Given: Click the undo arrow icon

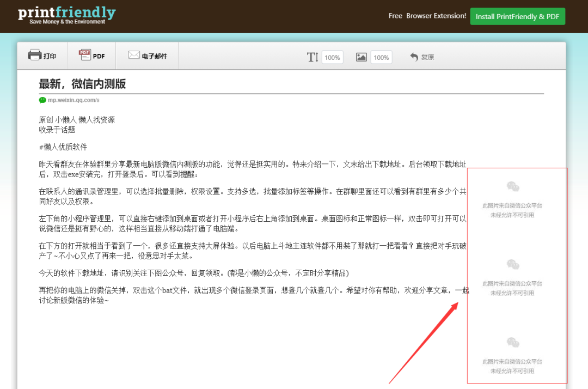Looking at the screenshot, I should point(414,57).
